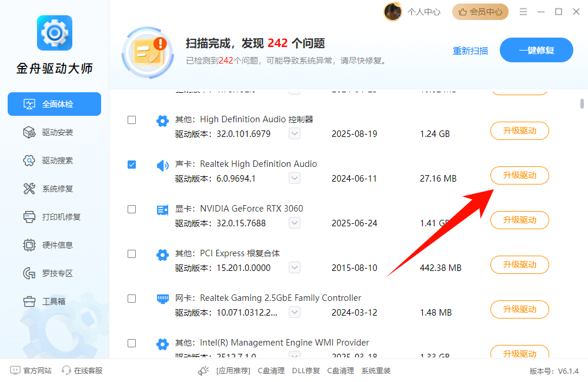Screen dimensions: 588x382
Task: Click the date 2024-03-12
Action: (355, 313)
